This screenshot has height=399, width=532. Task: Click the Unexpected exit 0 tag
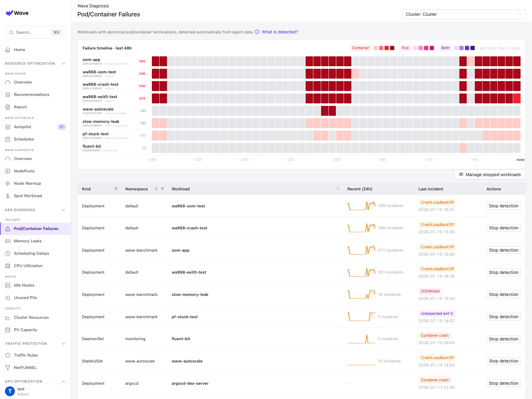[x=437, y=314]
